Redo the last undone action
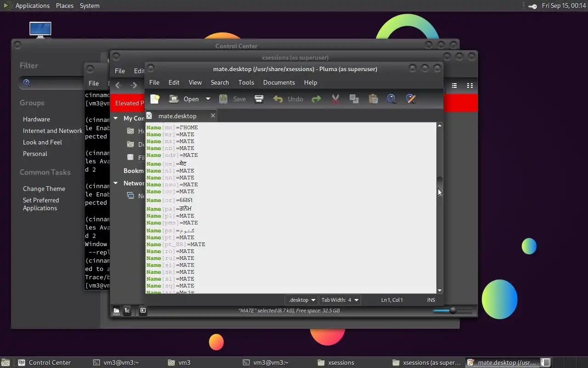This screenshot has height=368, width=588. pyautogui.click(x=316, y=99)
